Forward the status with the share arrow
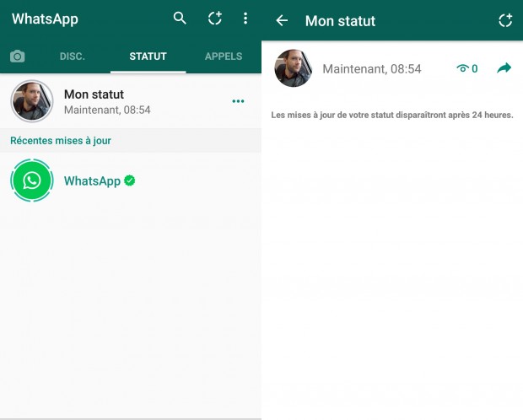The width and height of the screenshot is (523, 420). [x=504, y=68]
